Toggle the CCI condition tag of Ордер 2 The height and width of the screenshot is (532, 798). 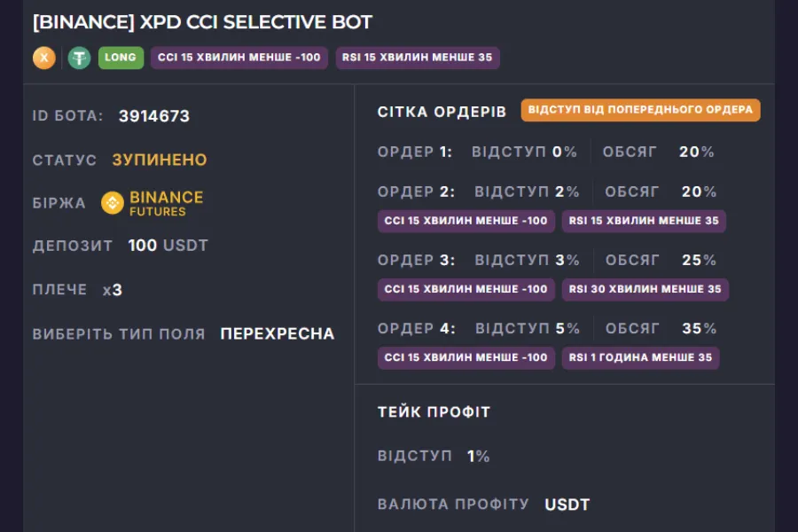point(465,221)
